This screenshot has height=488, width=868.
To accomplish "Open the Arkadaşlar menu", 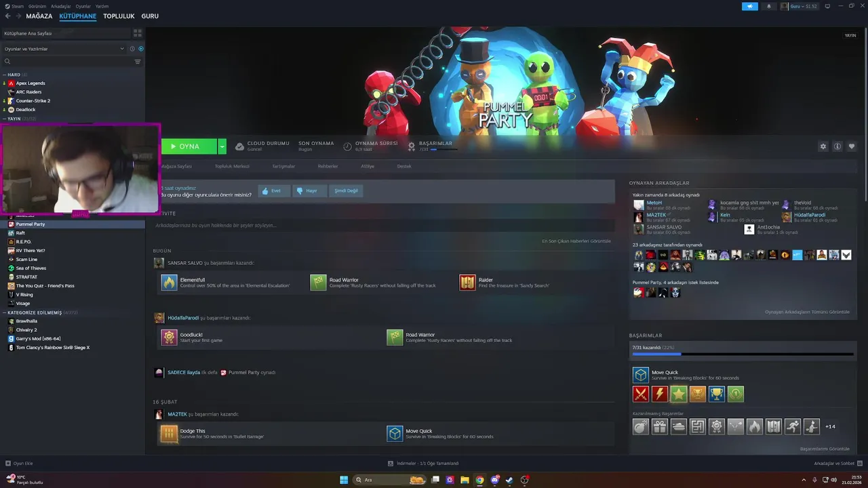I will click(61, 6).
